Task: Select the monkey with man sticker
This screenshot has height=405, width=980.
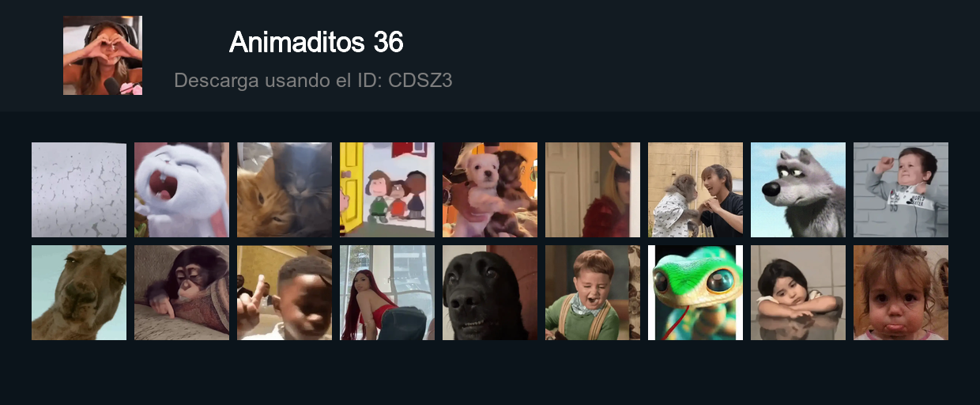Action: 695,190
